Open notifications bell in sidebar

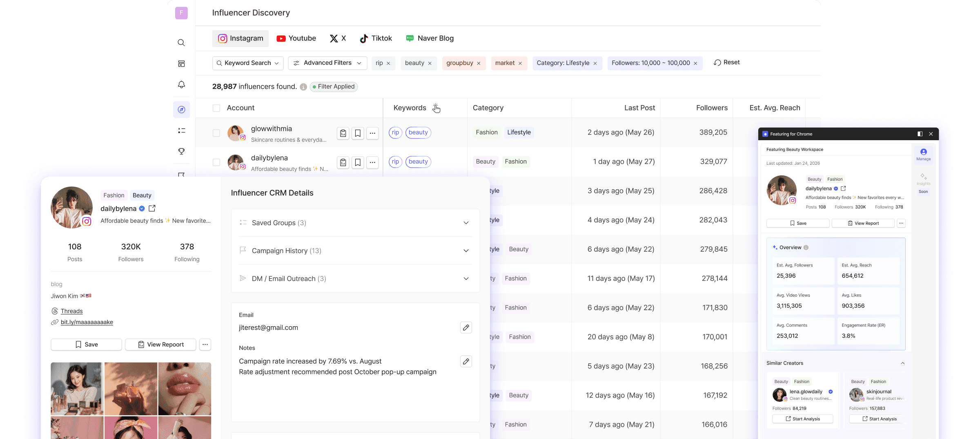click(181, 85)
